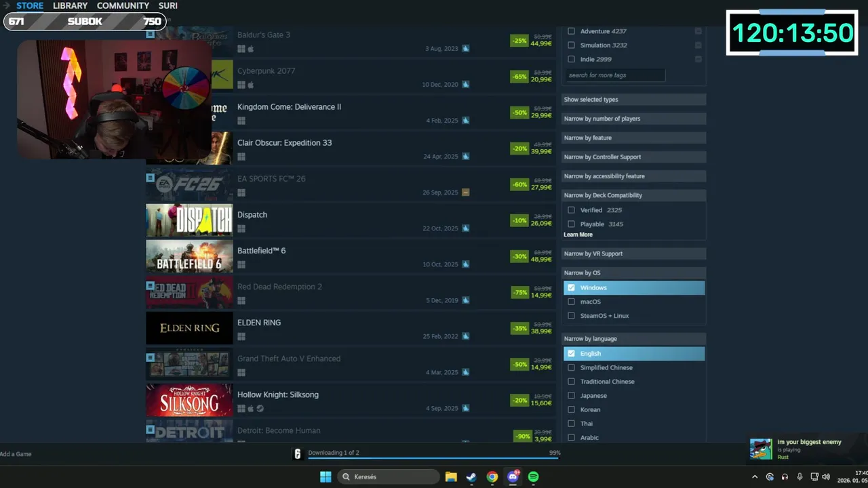
Task: Open the SURI profile tab
Action: click(x=168, y=5)
